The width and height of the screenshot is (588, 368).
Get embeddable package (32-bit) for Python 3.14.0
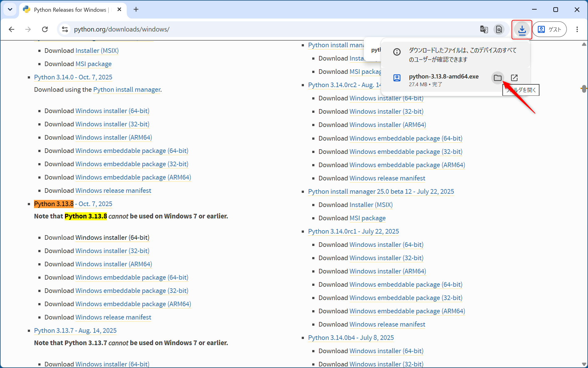[x=132, y=164]
